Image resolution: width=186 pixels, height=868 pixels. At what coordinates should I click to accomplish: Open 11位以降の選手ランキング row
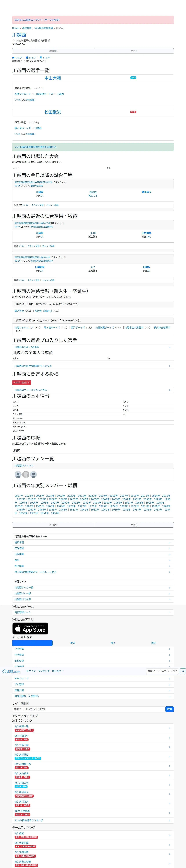click(x=93, y=821)
